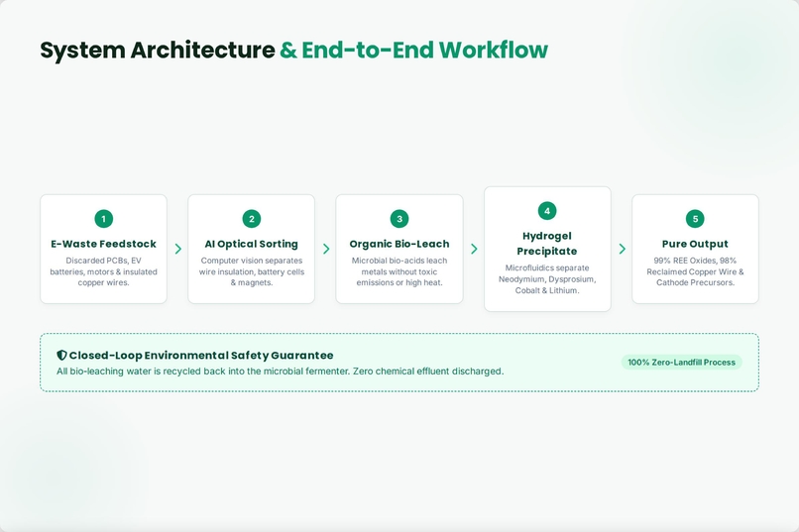The height and width of the screenshot is (532, 799).
Task: Click 'Discarded PCBs, EV batteries' description
Action: click(x=103, y=271)
